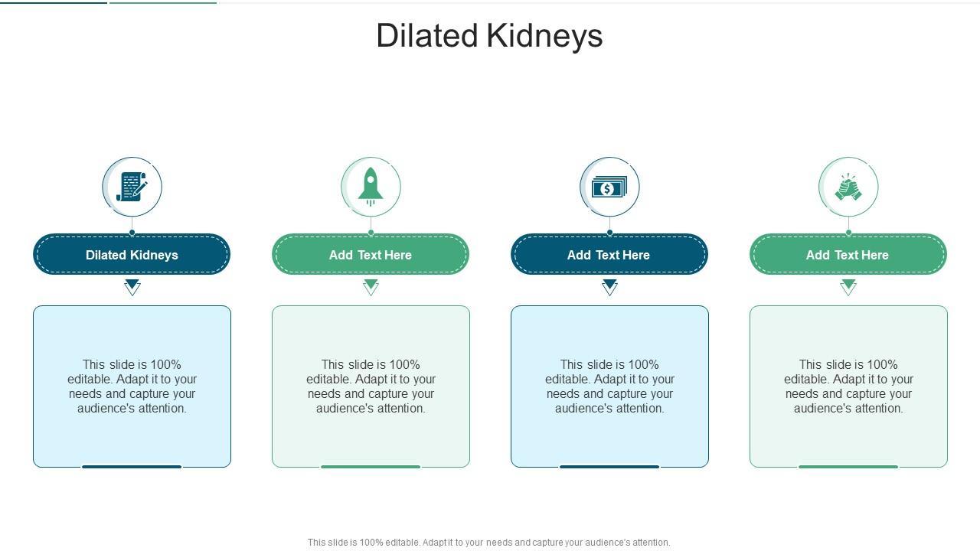Click the dollar bills money icon
The image size is (980, 551).
[x=609, y=187]
